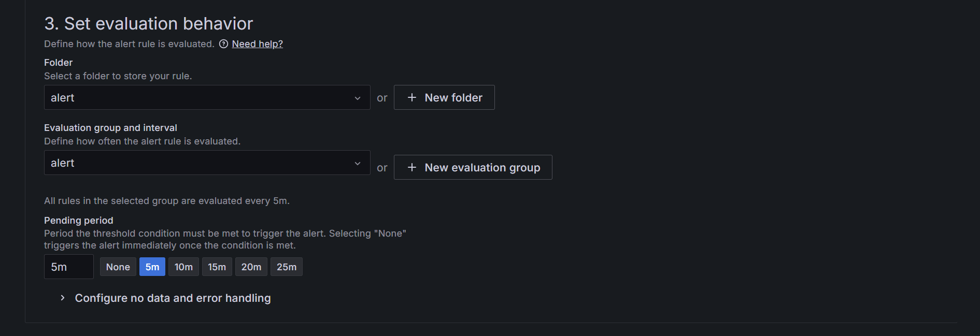Click the plus icon on New folder
The height and width of the screenshot is (336, 980).
[412, 97]
